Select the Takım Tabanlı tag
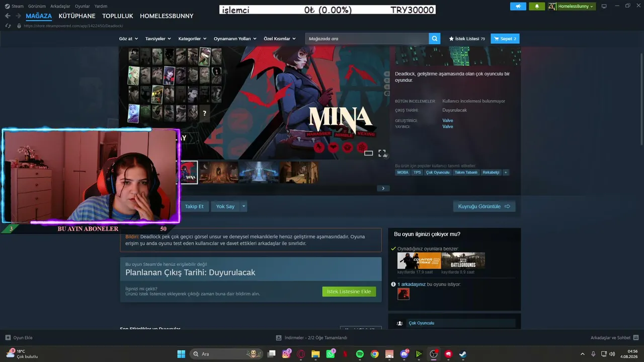The image size is (644, 362). point(466,172)
